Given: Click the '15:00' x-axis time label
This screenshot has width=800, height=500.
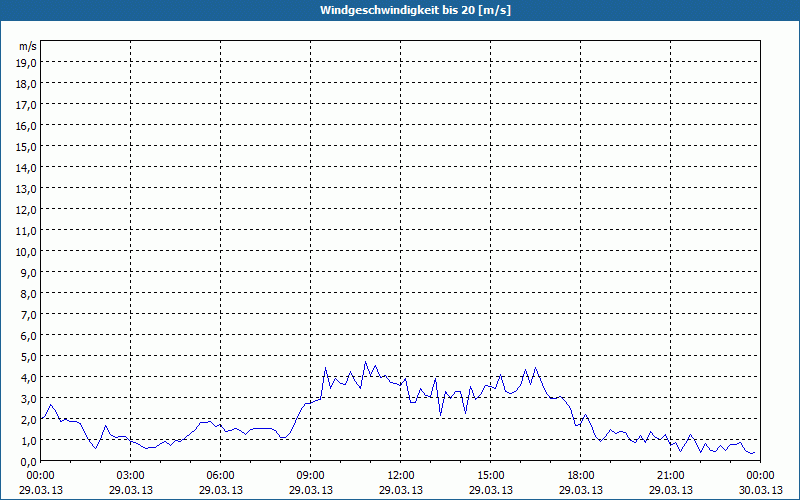Looking at the screenshot, I should click(491, 476).
